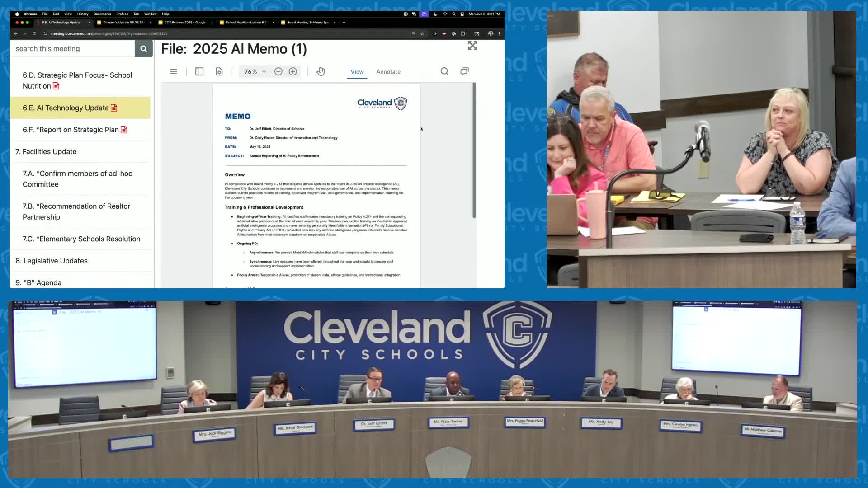868x488 pixels.
Task: Click the search magnifier button beside meeting search
Action: 143,49
